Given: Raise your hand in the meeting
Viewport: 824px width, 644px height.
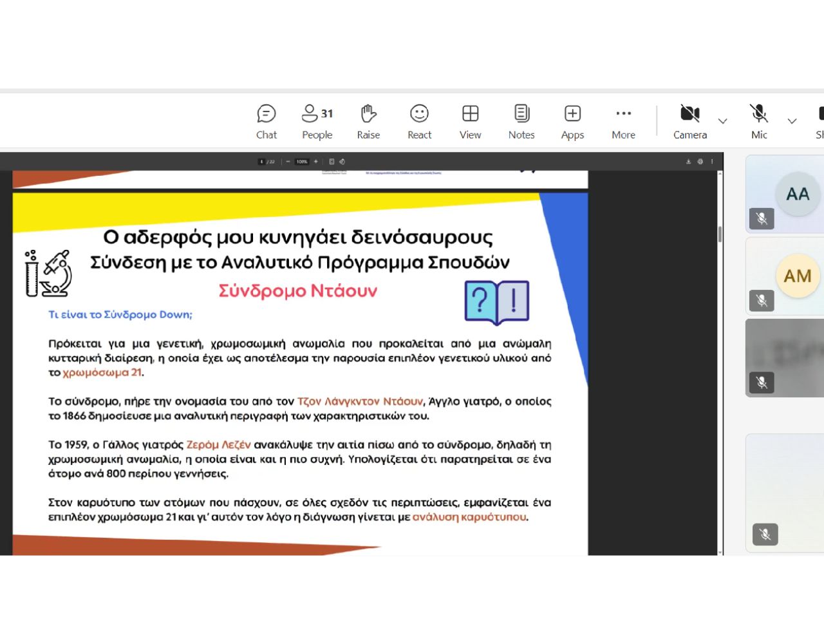Looking at the screenshot, I should pyautogui.click(x=368, y=121).
